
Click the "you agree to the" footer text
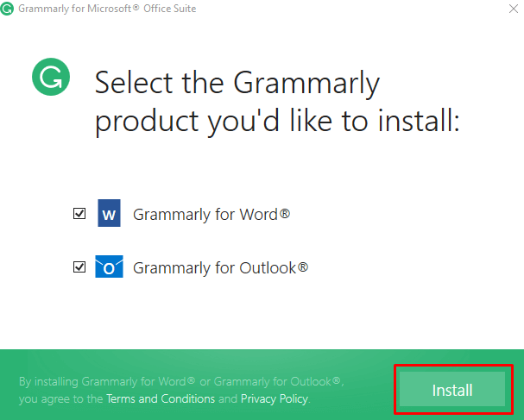[60, 399]
